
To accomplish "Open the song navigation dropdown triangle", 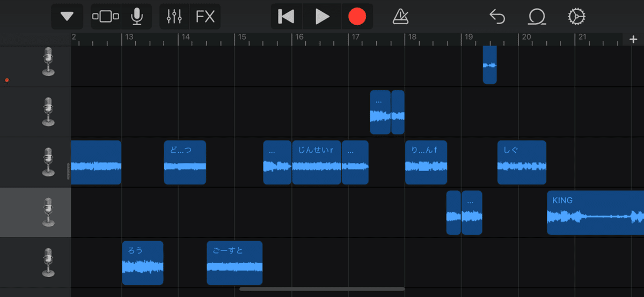I will tap(67, 17).
